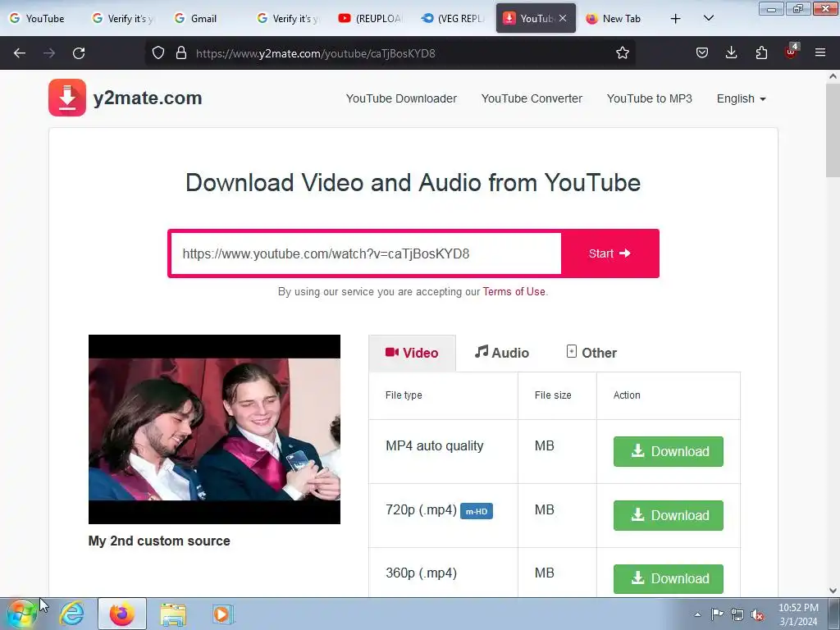Click the YouTube URL input field

click(x=366, y=253)
